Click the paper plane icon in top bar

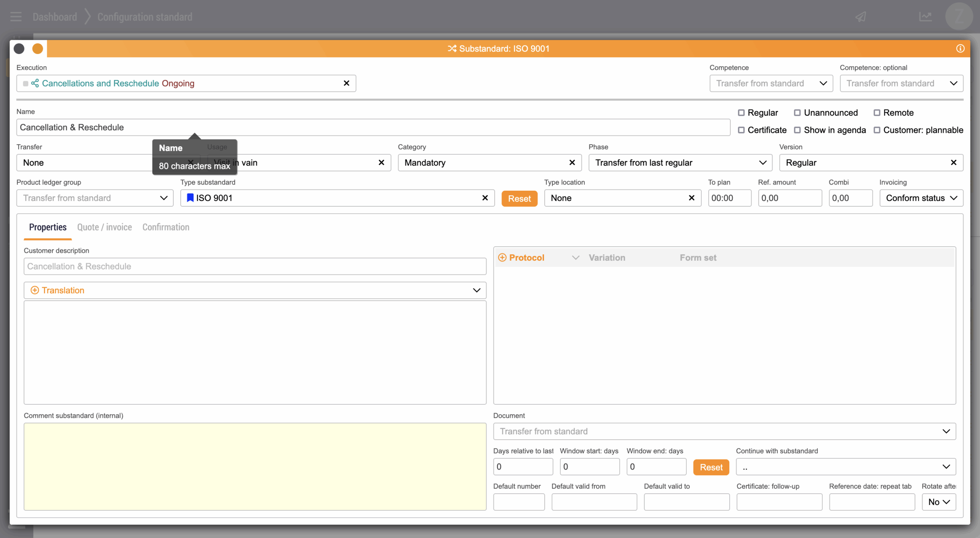coord(861,17)
